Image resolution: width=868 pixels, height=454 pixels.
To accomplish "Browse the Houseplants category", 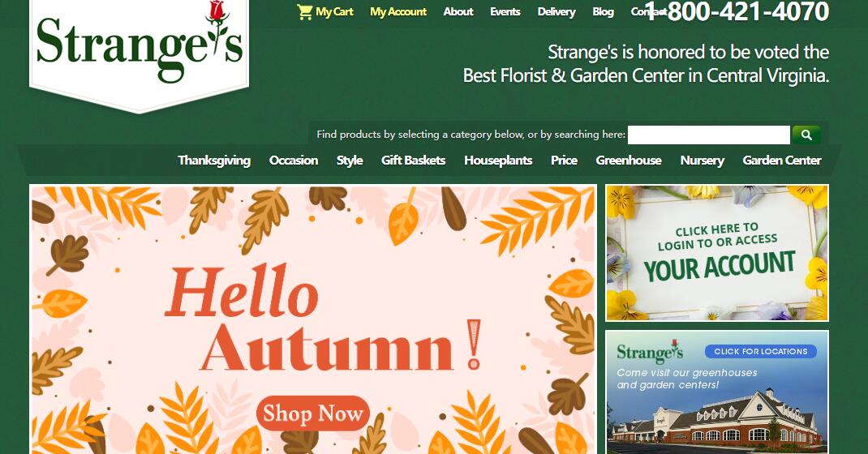I will click(x=498, y=161).
